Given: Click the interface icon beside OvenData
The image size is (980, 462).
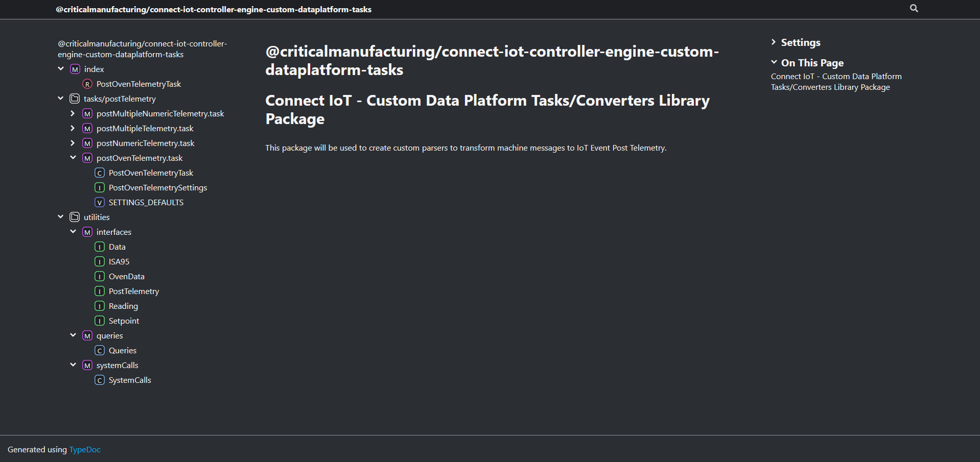Looking at the screenshot, I should 100,276.
